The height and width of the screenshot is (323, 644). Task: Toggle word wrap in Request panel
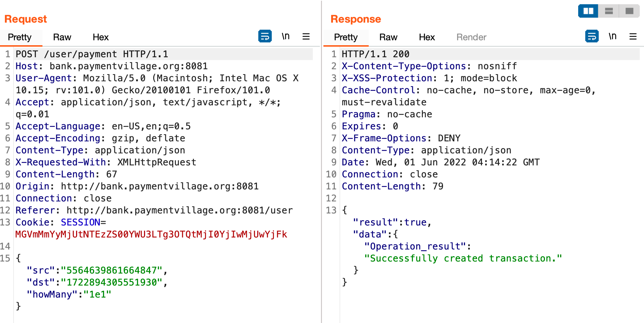[x=265, y=36]
